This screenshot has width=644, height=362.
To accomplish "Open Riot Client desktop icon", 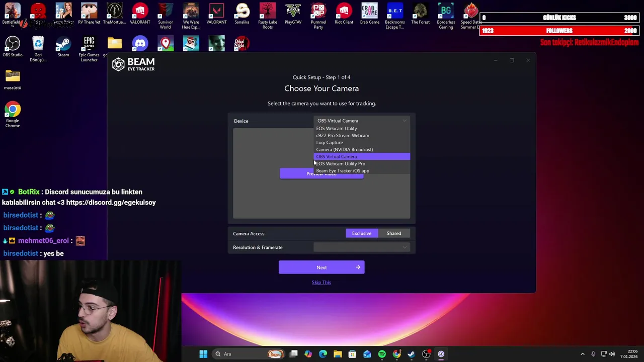I will coord(344,14).
